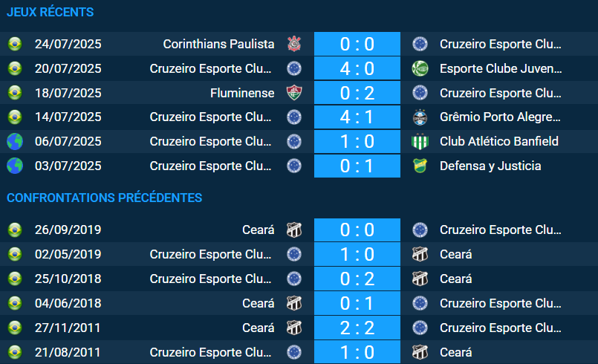The height and width of the screenshot is (364, 598).
Task: Click the Defensa y Justicia crest
Action: (x=420, y=166)
